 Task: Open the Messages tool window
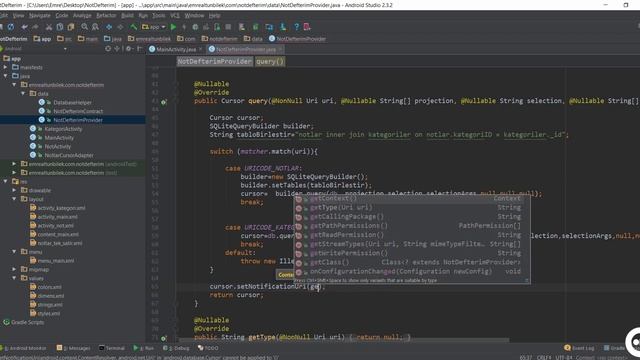pos(74,348)
